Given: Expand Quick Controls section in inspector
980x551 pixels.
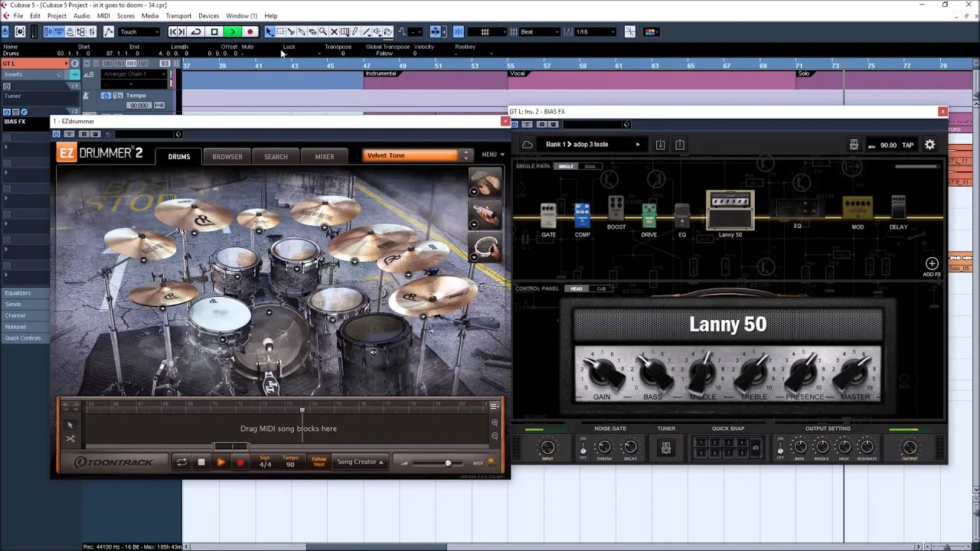Looking at the screenshot, I should click(x=23, y=338).
